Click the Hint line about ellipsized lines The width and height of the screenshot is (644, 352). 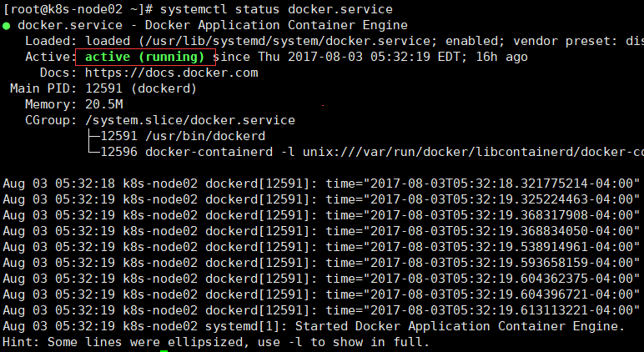point(216,342)
